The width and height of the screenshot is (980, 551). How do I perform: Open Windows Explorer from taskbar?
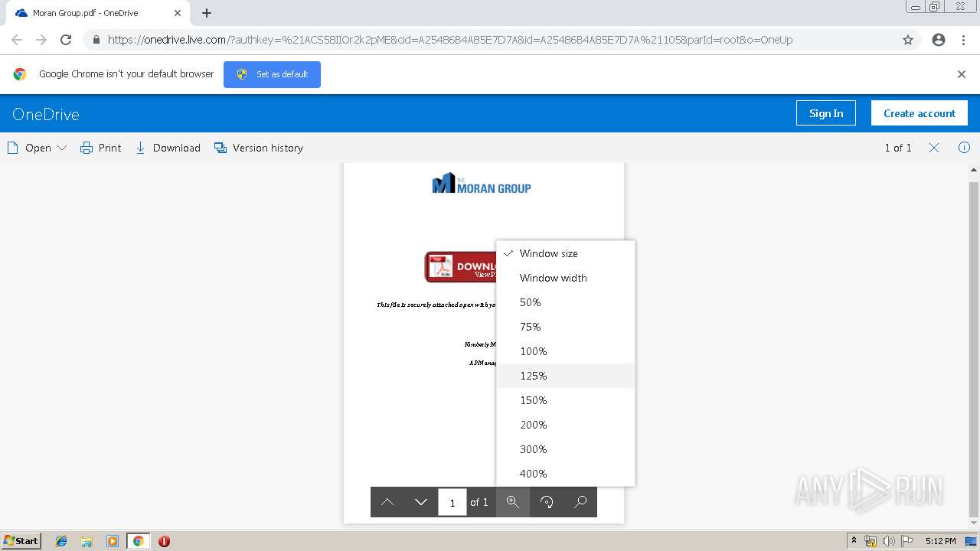coord(87,541)
